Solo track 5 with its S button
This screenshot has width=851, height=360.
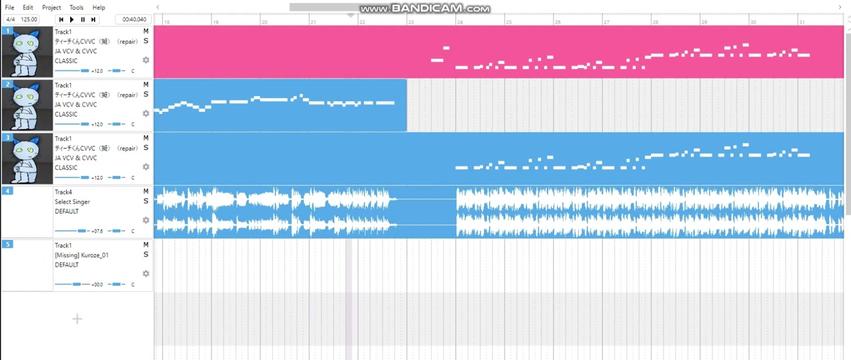pos(145,254)
